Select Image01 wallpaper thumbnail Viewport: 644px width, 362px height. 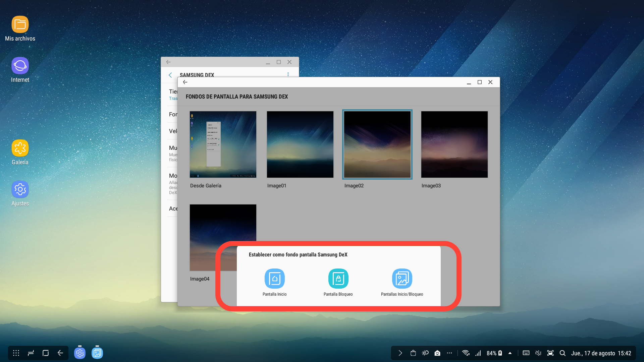tap(300, 144)
